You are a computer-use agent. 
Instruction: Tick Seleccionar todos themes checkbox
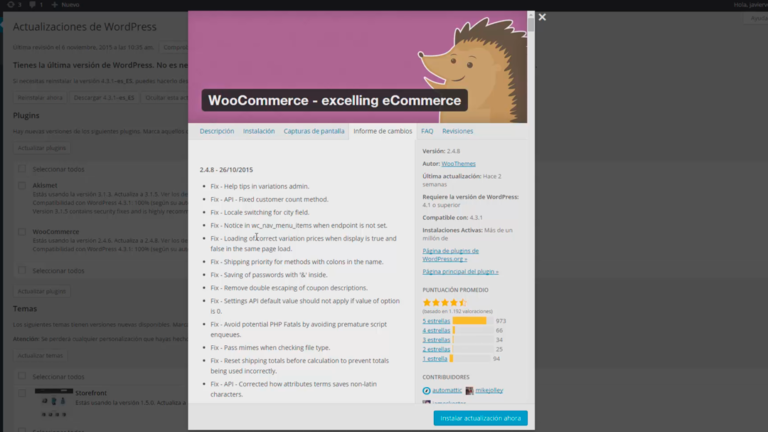(x=22, y=376)
